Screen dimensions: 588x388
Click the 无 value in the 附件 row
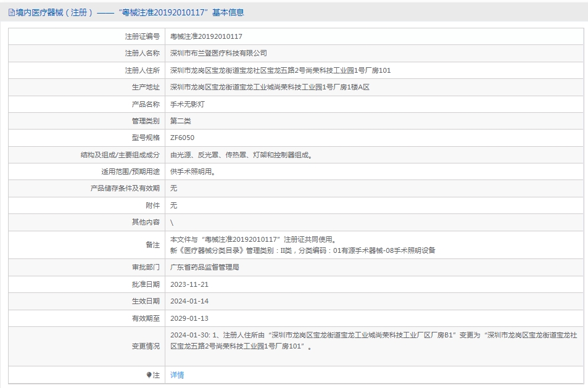(x=173, y=205)
